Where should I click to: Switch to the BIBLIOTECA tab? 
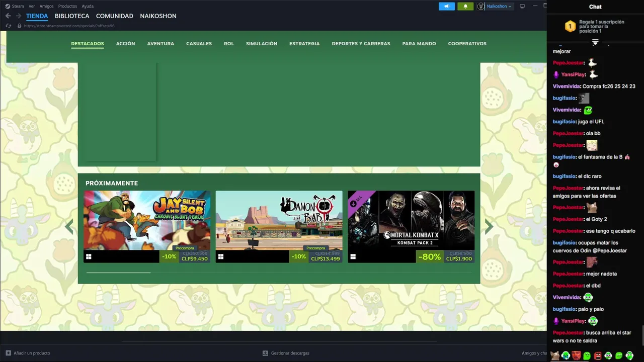tap(72, 16)
